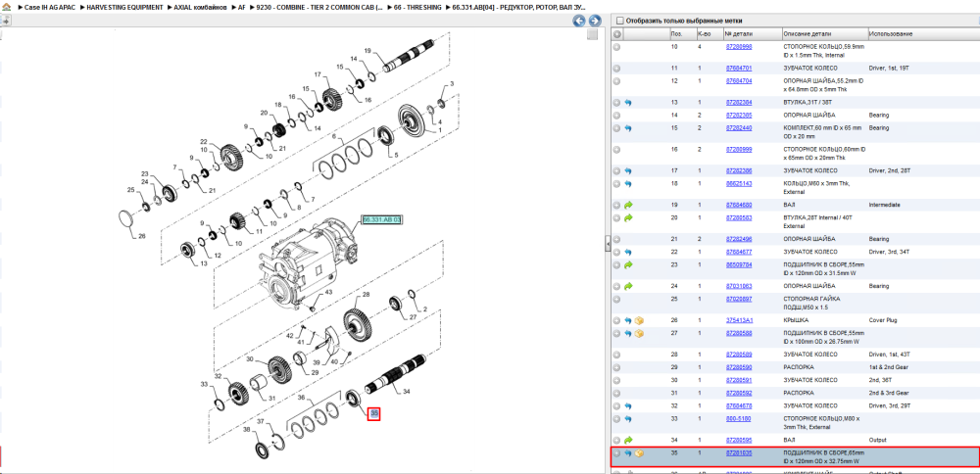
Task: Open part link 375413A1 КРЫШКА
Action: [x=739, y=320]
